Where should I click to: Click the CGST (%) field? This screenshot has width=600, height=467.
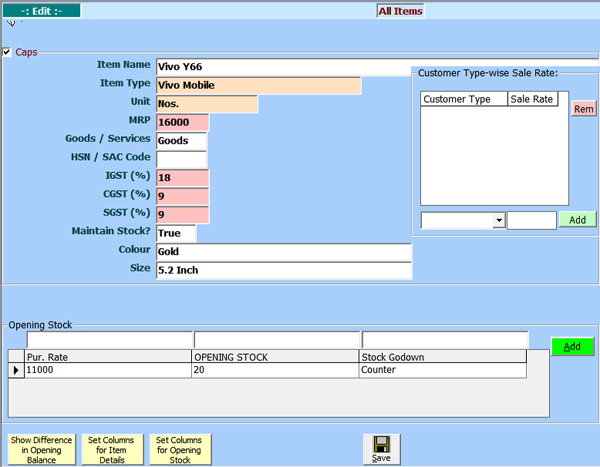point(183,196)
